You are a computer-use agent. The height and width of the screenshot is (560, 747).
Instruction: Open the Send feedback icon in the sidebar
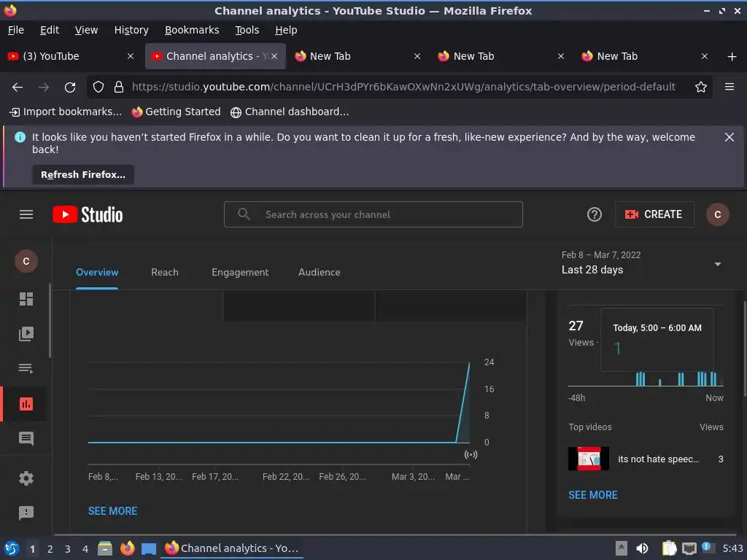[x=26, y=513]
